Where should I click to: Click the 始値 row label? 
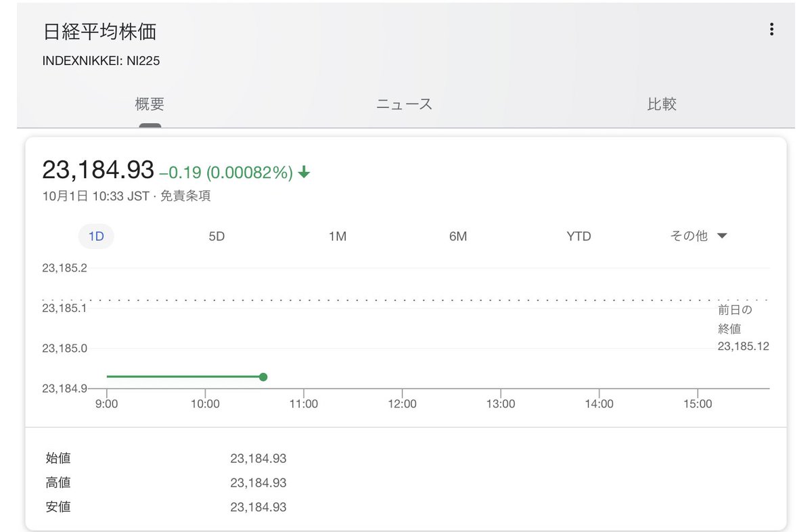pyautogui.click(x=58, y=458)
